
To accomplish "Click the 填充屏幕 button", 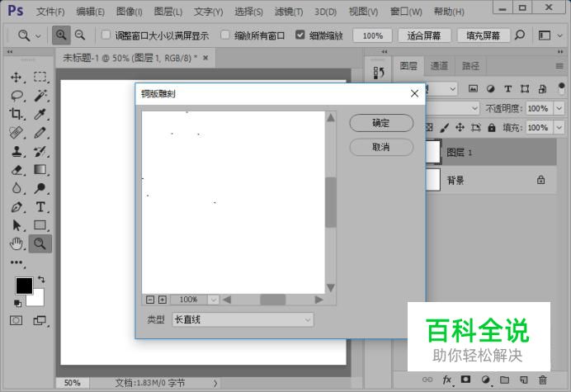I will coord(484,35).
